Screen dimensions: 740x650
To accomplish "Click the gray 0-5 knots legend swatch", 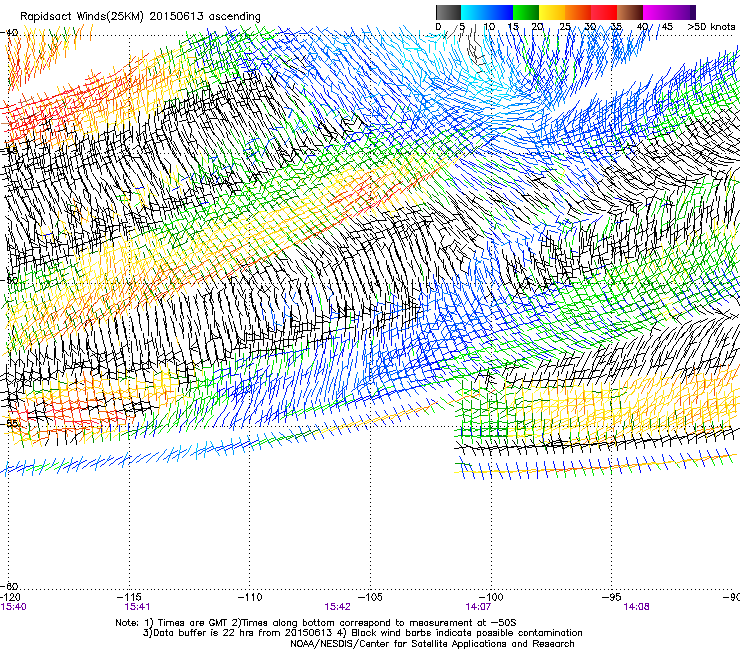I will coord(448,12).
